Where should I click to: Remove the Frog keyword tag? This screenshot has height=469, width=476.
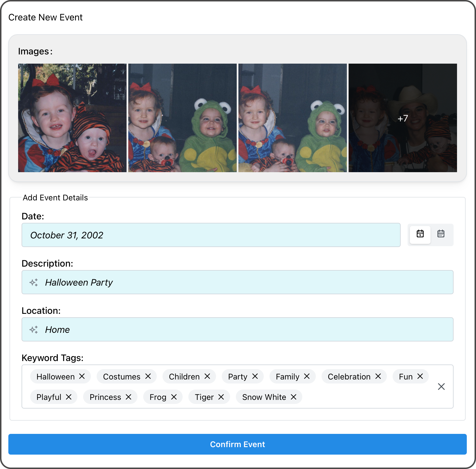pyautogui.click(x=174, y=397)
